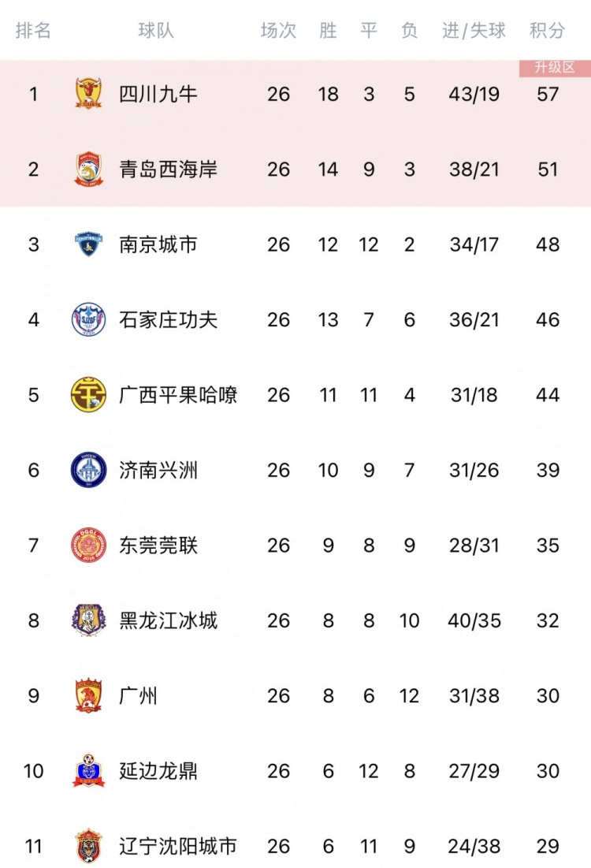The width and height of the screenshot is (591, 868).
Task: Select the 广西平果哈嘹 gold emblem
Action: click(88, 395)
